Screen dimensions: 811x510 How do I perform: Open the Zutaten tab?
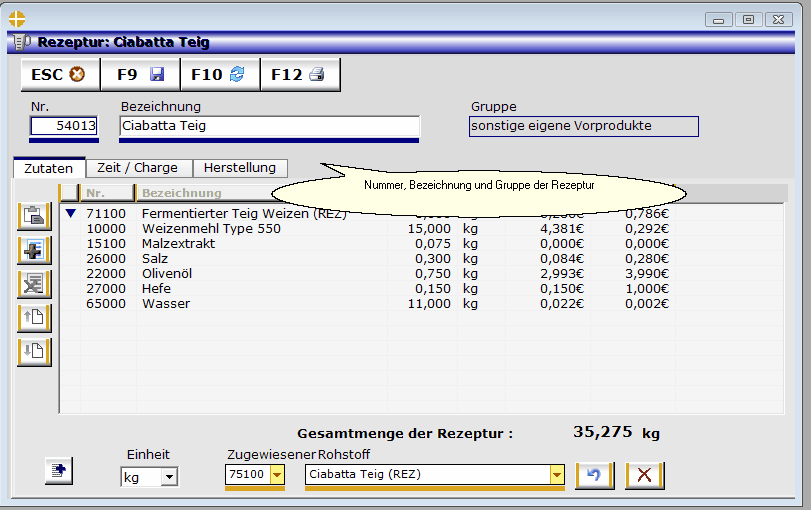pyautogui.click(x=49, y=169)
